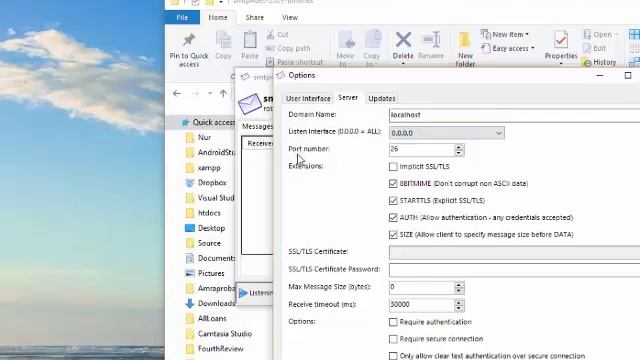Open the Open button dropdown
The image size is (640, 360).
tap(616, 35)
